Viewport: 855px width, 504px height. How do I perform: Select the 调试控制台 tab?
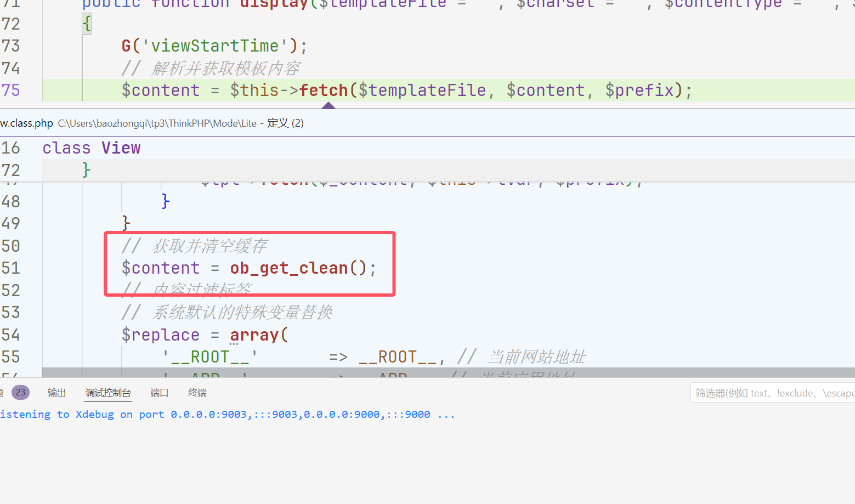(108, 393)
